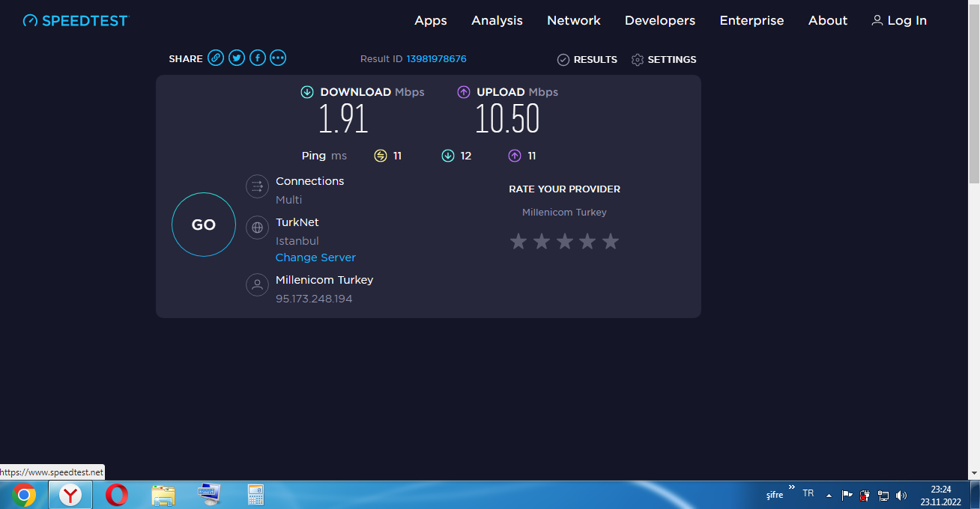Click the Log In link

point(899,21)
